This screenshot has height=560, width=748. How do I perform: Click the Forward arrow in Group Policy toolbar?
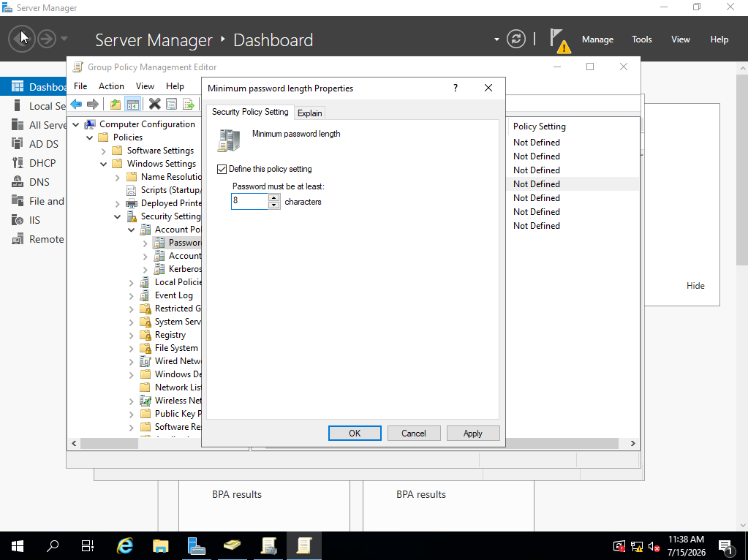(93, 104)
